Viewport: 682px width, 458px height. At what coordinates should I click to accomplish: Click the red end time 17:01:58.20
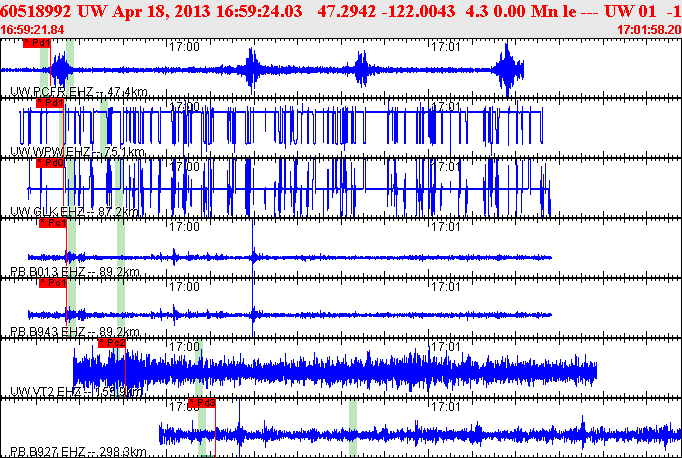[649, 30]
